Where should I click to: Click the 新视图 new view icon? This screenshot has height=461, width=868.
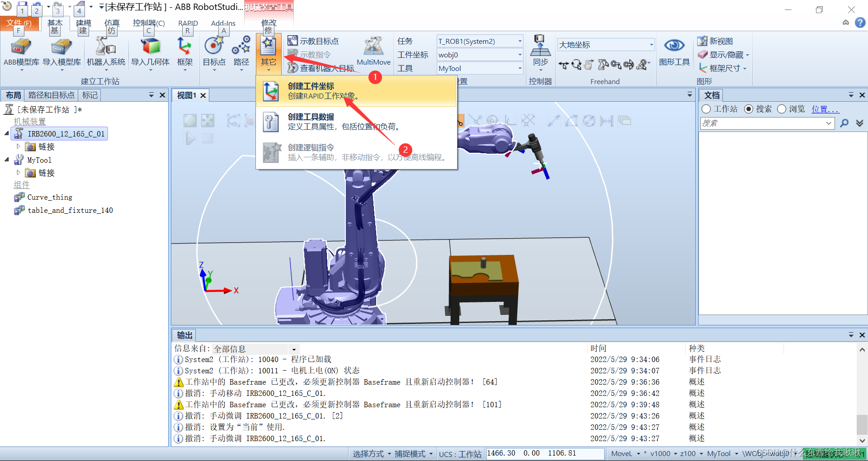702,41
